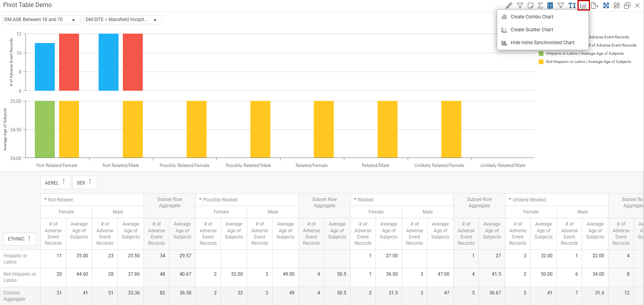Sort by the AEREL field button
Viewport: 644px width, 305px height.
click(56, 183)
